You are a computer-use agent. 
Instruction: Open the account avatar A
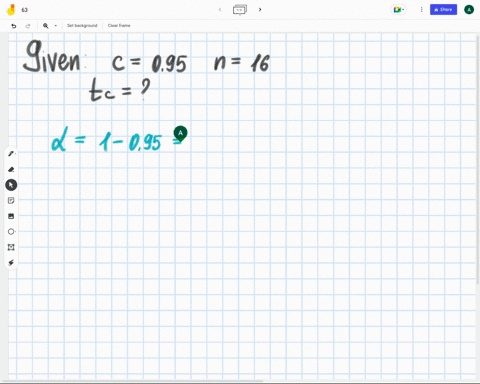point(469,10)
